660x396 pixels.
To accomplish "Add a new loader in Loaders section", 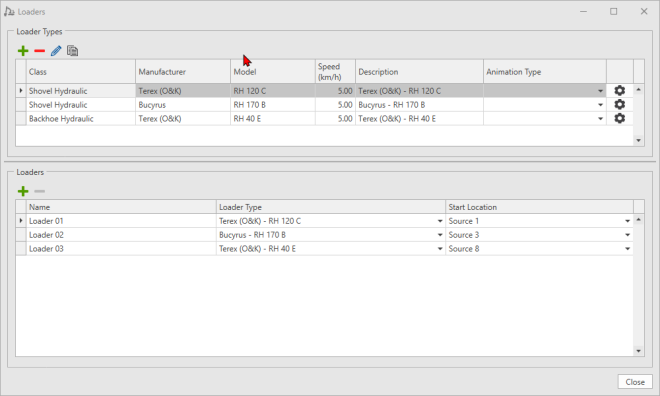I will pyautogui.click(x=23, y=191).
